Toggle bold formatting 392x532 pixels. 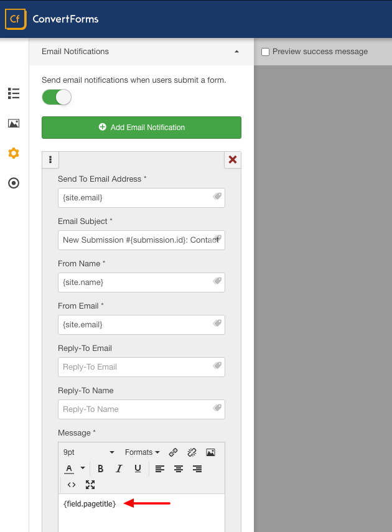100,469
